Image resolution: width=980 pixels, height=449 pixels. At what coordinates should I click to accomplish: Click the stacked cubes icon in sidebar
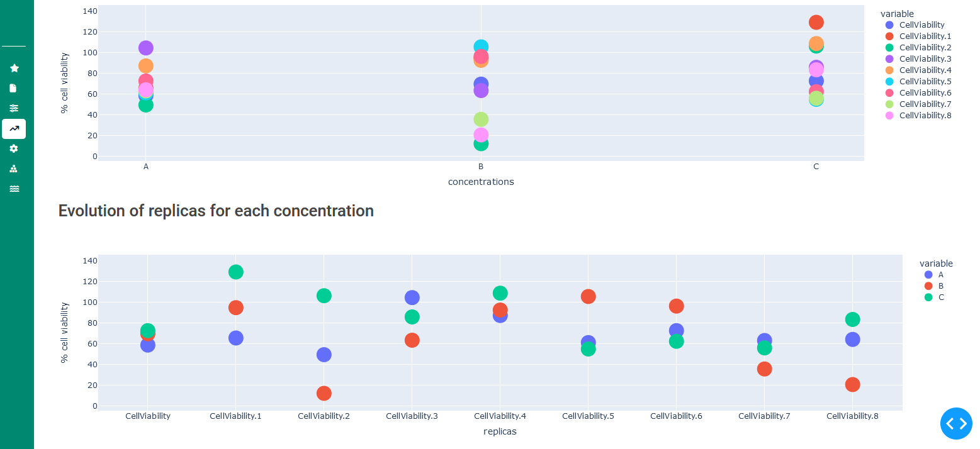(14, 169)
